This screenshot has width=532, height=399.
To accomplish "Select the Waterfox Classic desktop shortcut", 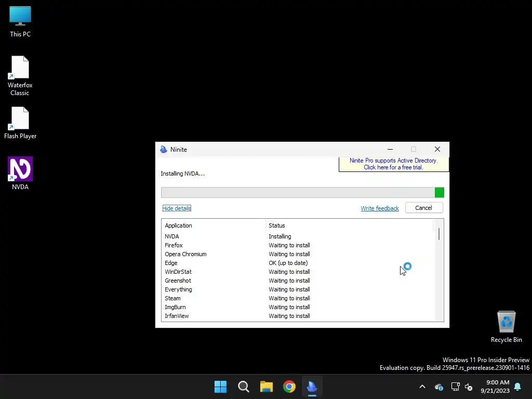I will click(x=20, y=76).
